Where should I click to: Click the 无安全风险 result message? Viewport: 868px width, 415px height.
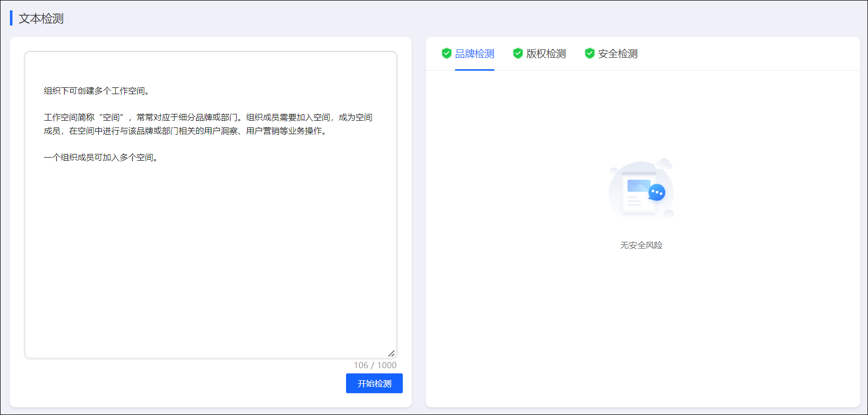pos(641,245)
